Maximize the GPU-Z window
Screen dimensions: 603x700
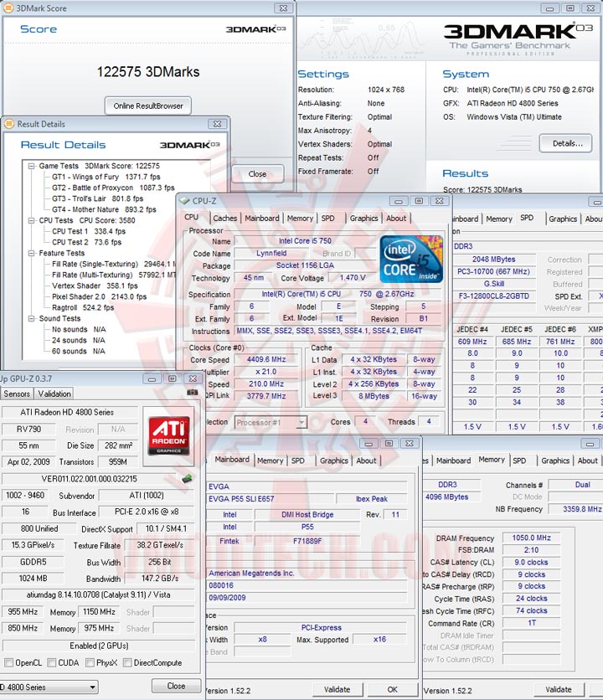172,379
